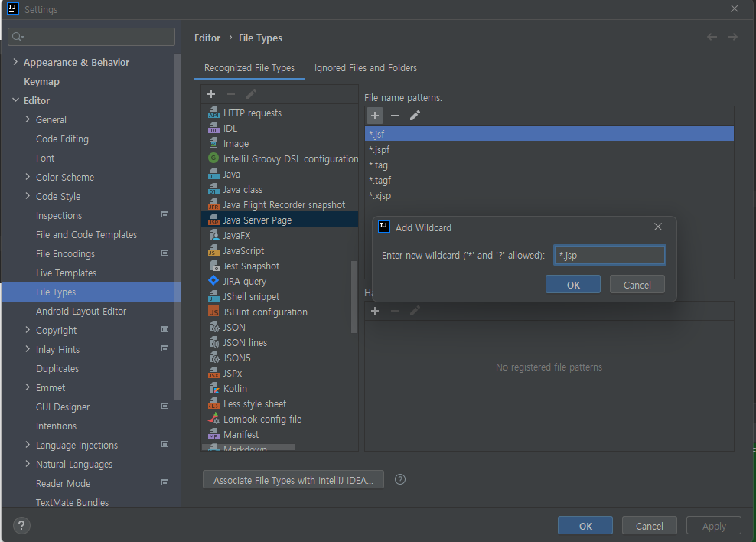Image resolution: width=756 pixels, height=542 pixels.
Task: Click the project-level marker next to Inspections
Action: coord(165,214)
